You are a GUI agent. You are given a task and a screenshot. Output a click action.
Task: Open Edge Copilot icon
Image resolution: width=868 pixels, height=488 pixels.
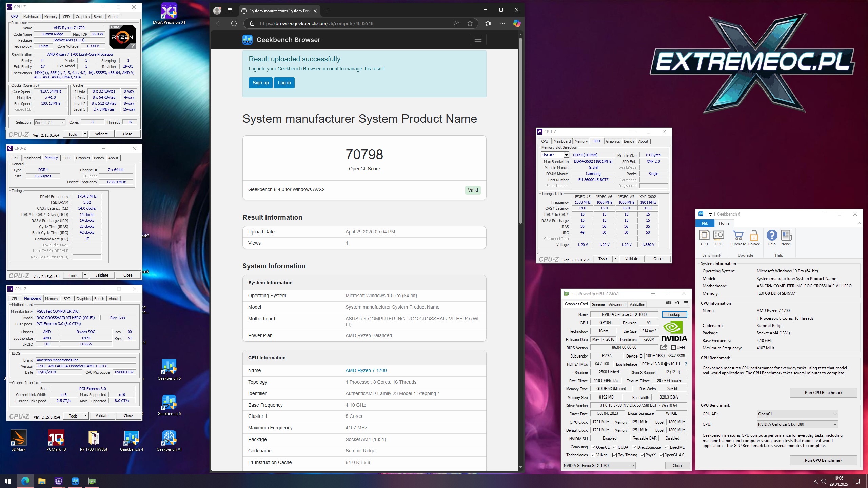click(x=516, y=23)
